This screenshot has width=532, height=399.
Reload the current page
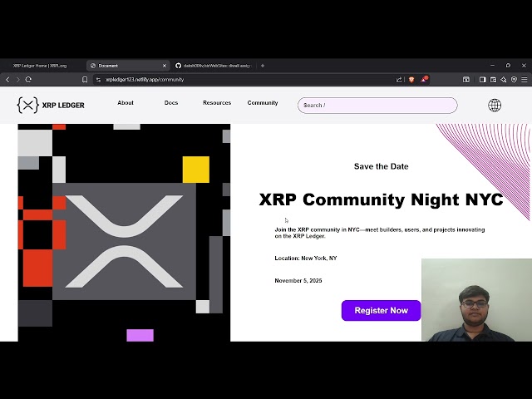tap(28, 80)
